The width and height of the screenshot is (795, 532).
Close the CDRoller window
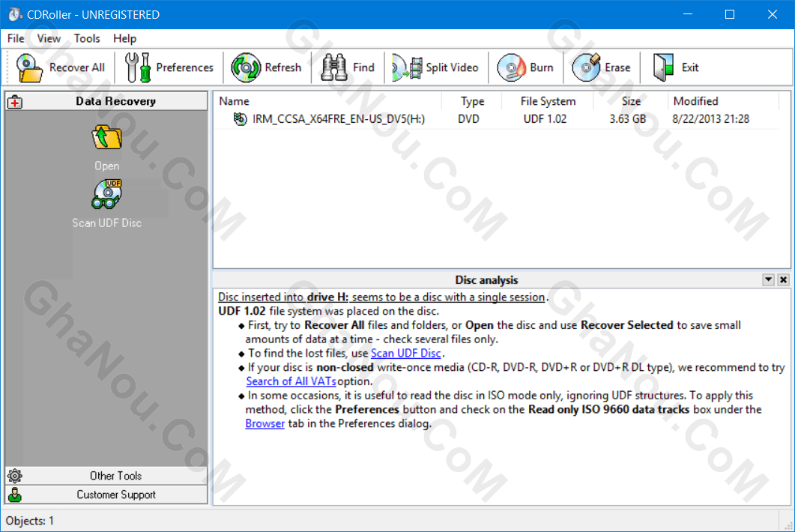(773, 14)
